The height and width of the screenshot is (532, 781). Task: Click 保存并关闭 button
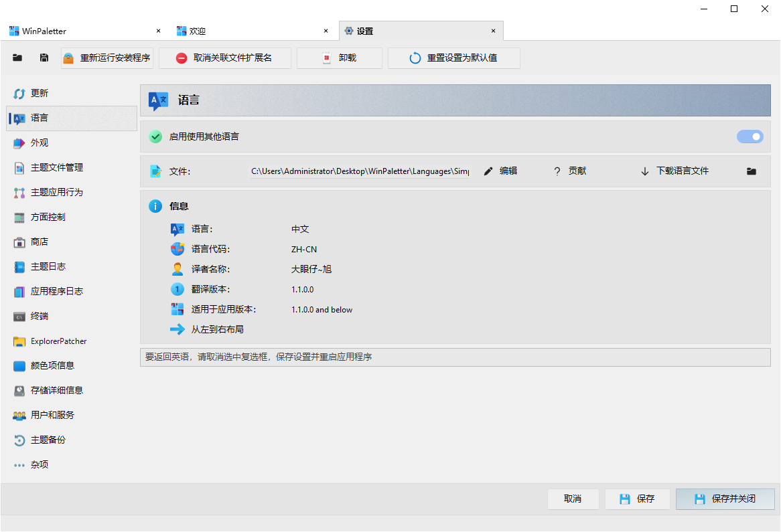(725, 499)
